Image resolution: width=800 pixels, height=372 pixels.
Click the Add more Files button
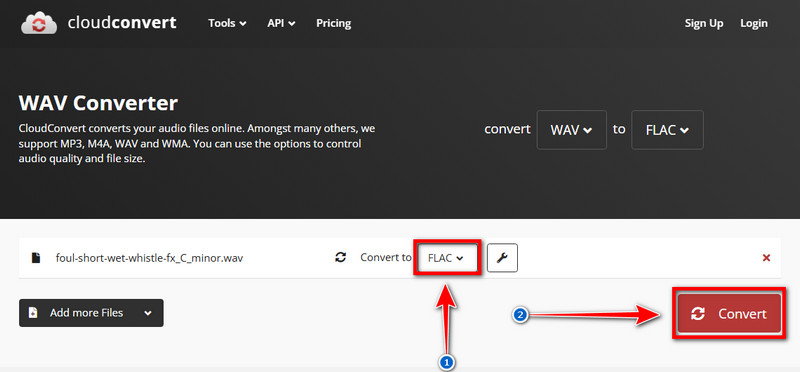[91, 313]
